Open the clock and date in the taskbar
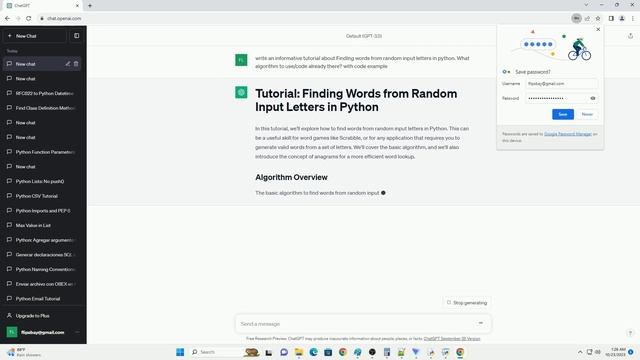The height and width of the screenshot is (360, 640). coord(616,352)
